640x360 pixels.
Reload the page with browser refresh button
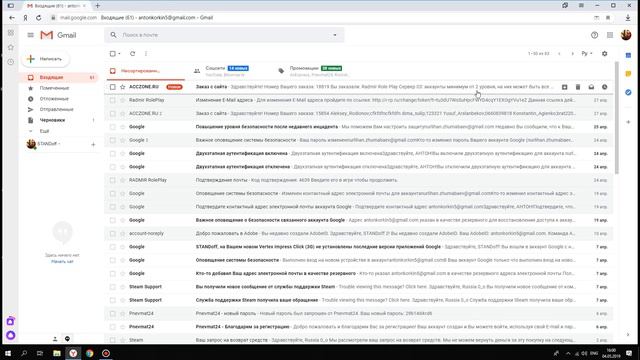click(38, 18)
